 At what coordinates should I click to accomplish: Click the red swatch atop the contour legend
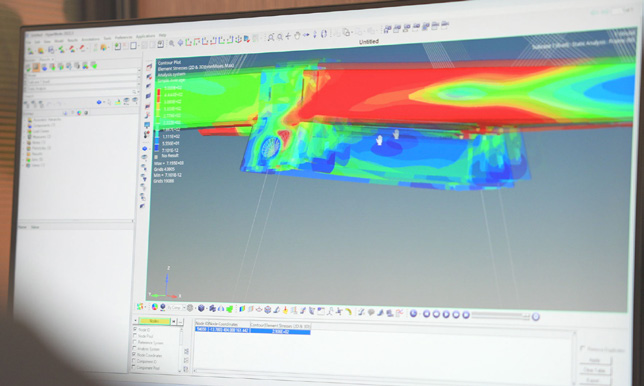point(159,92)
